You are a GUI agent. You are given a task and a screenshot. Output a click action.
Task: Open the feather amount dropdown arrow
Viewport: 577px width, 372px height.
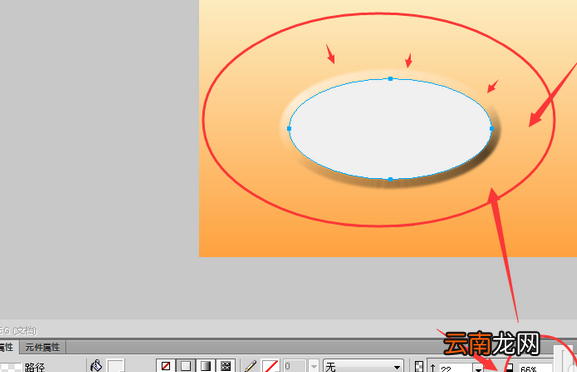(x=478, y=368)
